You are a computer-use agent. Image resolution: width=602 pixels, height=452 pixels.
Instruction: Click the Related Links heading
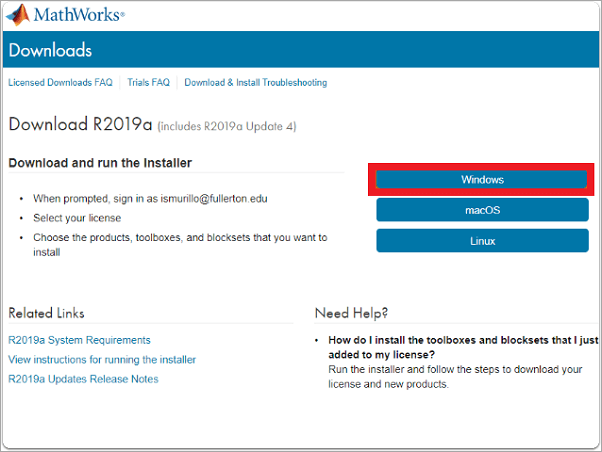(x=46, y=313)
